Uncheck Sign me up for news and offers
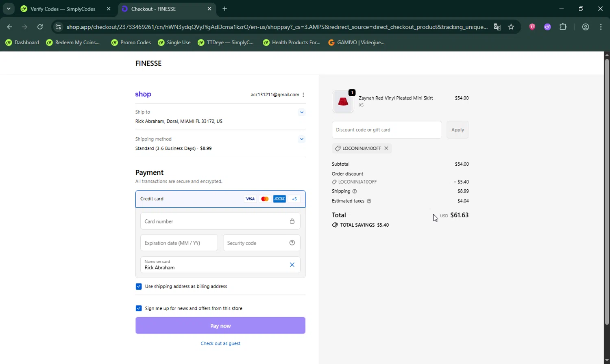 click(139, 308)
